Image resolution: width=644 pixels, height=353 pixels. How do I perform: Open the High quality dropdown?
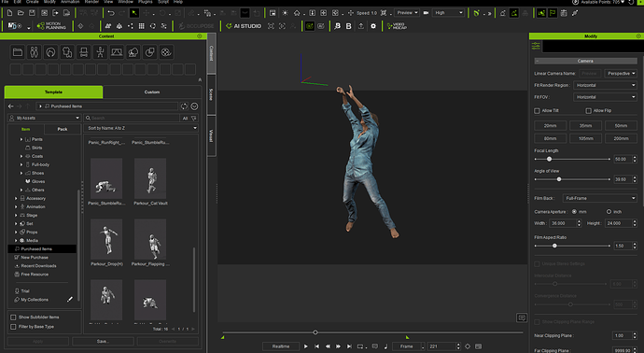pos(448,13)
